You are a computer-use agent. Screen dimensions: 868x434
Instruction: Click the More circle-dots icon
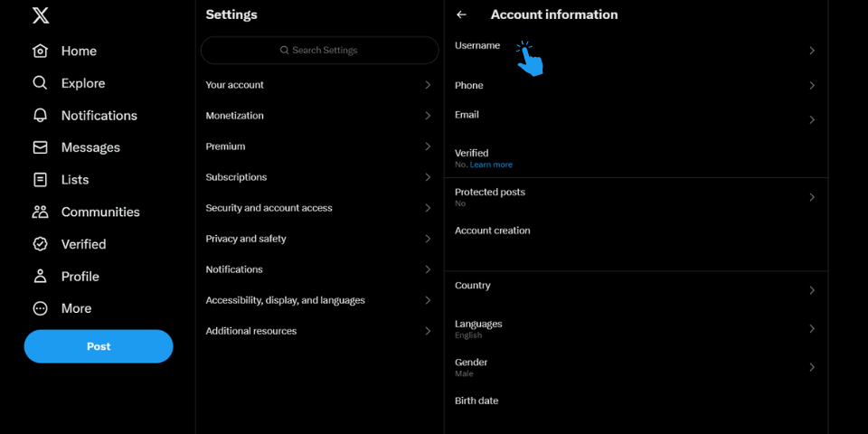click(x=40, y=307)
